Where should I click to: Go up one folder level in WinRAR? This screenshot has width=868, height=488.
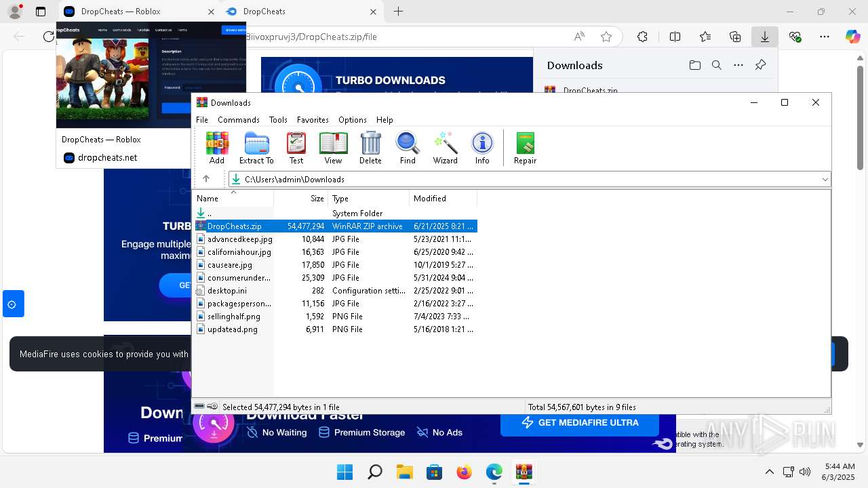click(206, 179)
